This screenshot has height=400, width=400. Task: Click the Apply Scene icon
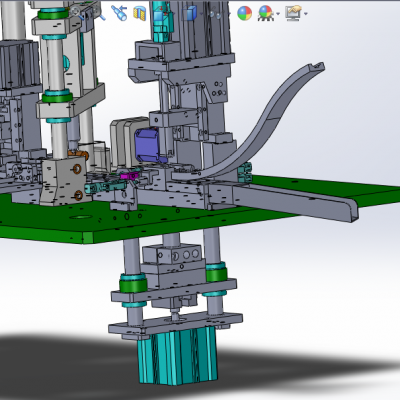click(x=266, y=13)
